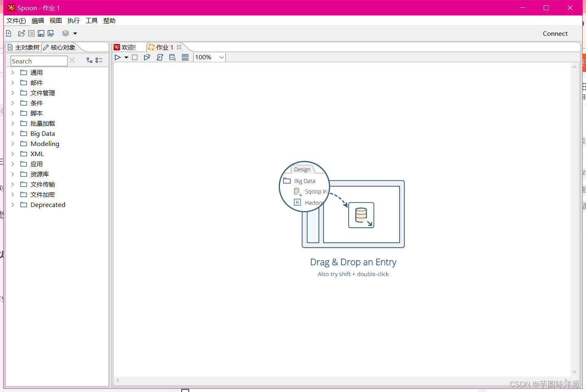Click the 脚本 folder icon
This screenshot has height=392, width=586.
[x=24, y=113]
